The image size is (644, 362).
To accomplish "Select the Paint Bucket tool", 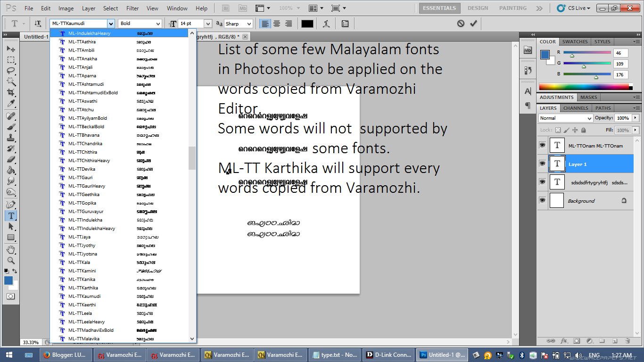I will pos(11,171).
